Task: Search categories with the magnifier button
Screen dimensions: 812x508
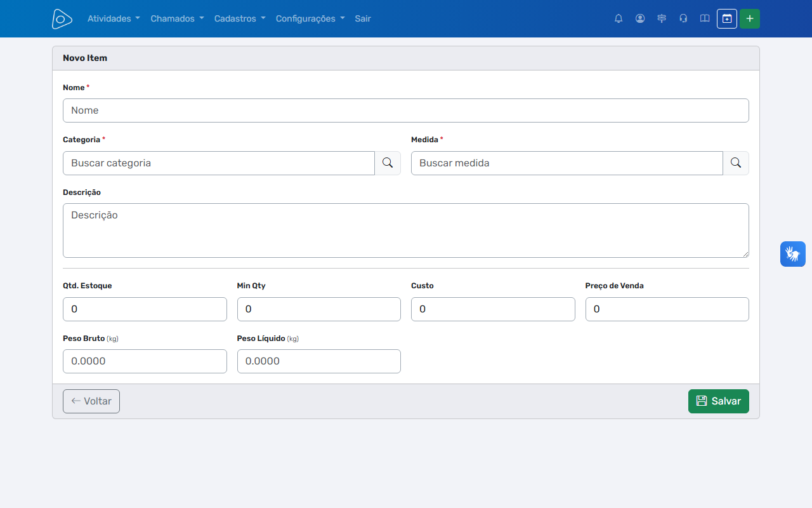Action: coord(388,163)
